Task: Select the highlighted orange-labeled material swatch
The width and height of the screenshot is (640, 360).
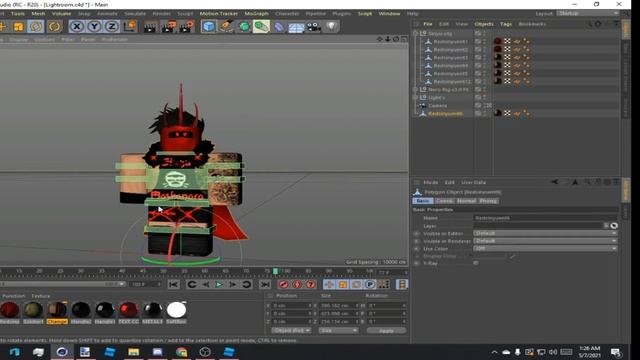Action: 57,310
